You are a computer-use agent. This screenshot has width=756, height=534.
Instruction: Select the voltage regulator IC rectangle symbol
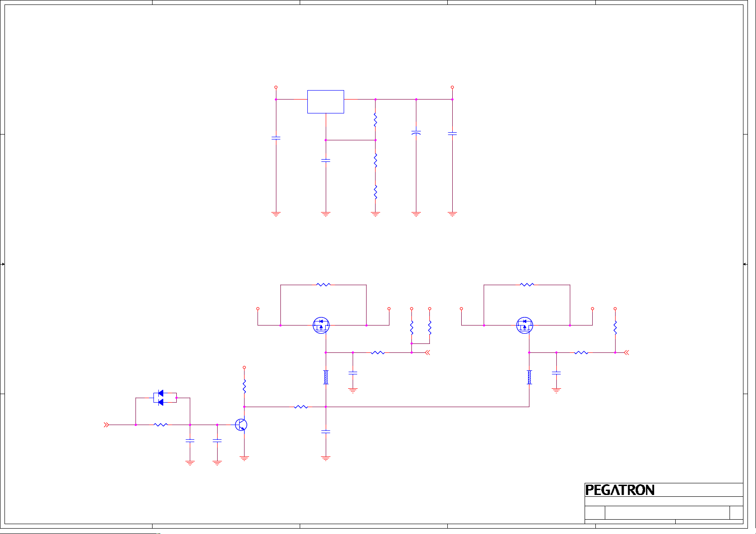pyautogui.click(x=326, y=102)
